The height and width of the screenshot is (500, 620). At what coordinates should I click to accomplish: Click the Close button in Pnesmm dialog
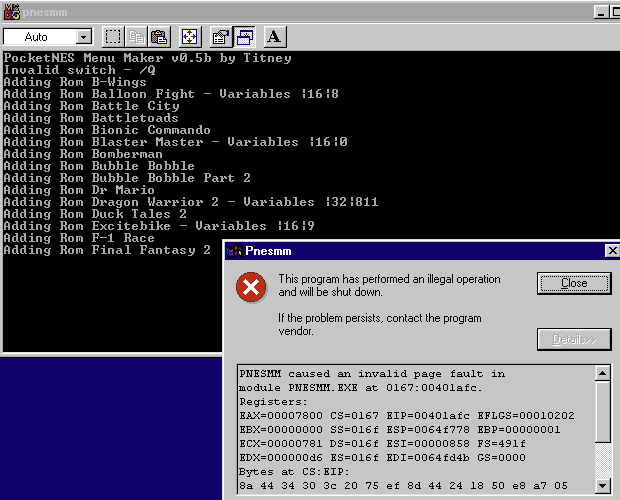574,283
